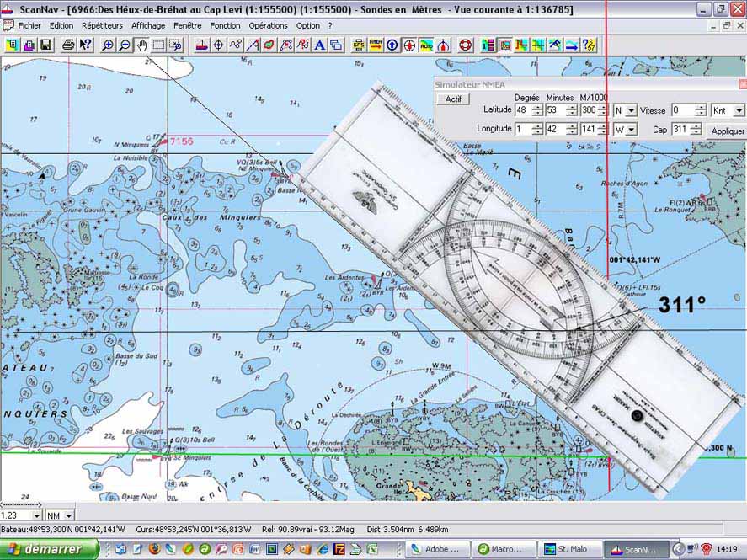Adjust the latitude degrees spinner arrows
This screenshot has height=560, width=747.
pyautogui.click(x=537, y=111)
